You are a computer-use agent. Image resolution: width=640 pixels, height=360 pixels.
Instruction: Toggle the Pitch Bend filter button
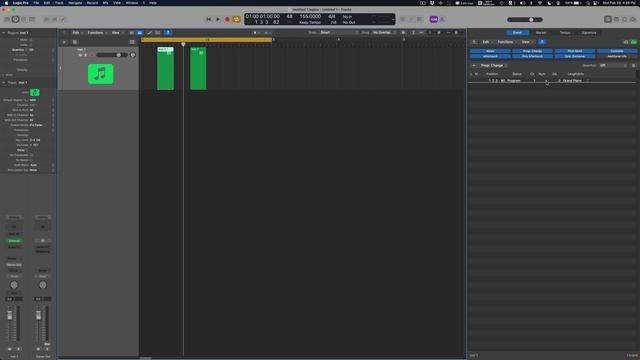click(575, 51)
